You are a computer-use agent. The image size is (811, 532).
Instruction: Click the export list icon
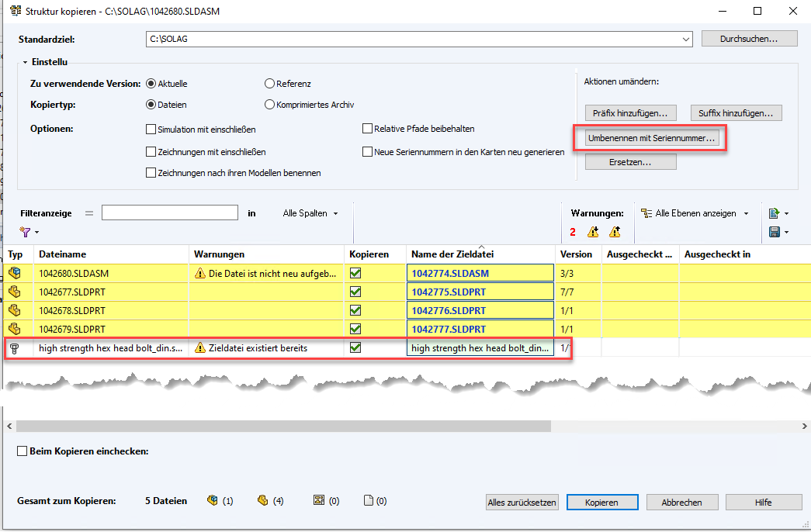pos(774,213)
